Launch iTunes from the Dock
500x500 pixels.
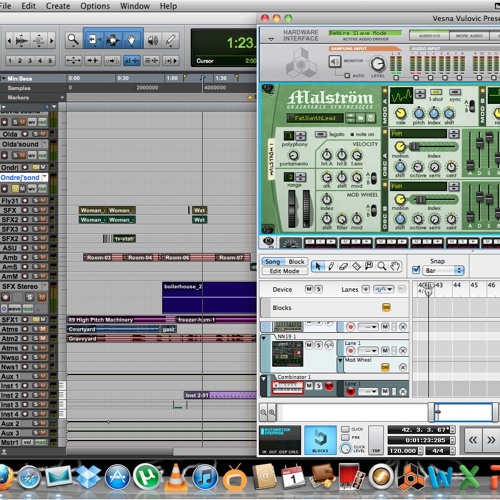coord(205,477)
